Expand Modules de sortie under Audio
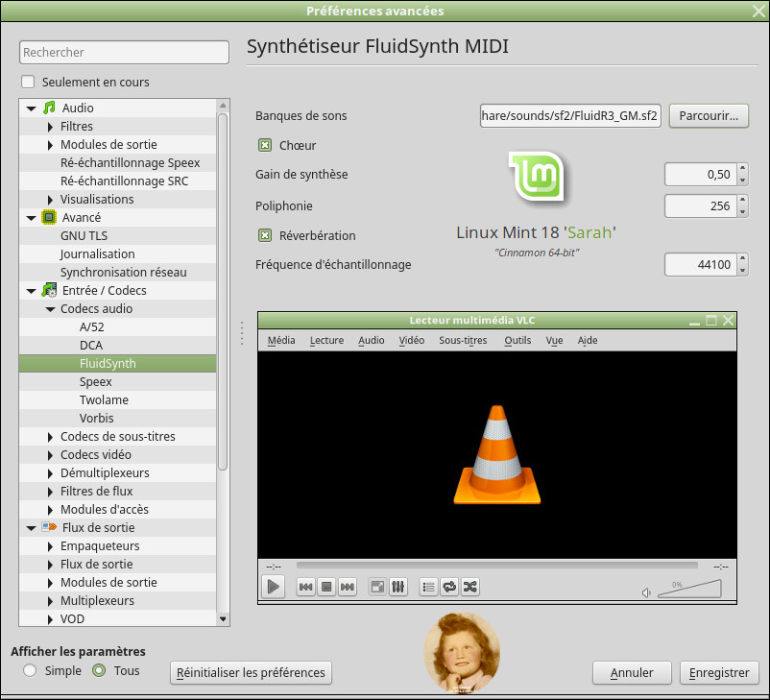 click(50, 145)
